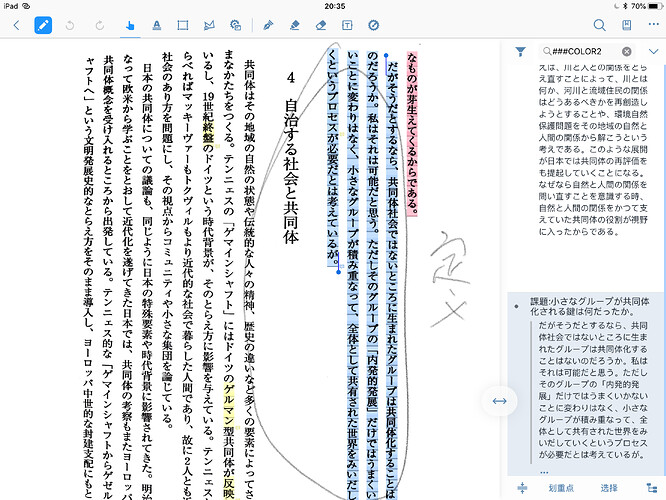Go back with the left chevron
Screen dimensions: 666x500
(x=16, y=25)
